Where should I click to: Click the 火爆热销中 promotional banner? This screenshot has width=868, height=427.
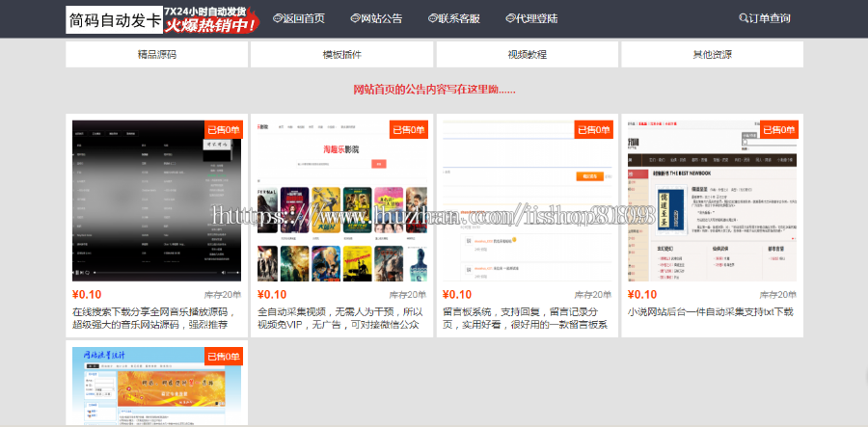pyautogui.click(x=212, y=20)
